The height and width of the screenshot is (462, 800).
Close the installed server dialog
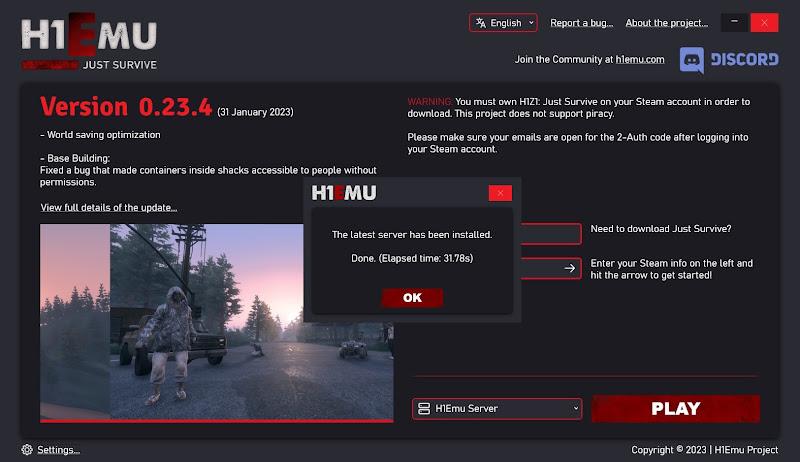(500, 193)
